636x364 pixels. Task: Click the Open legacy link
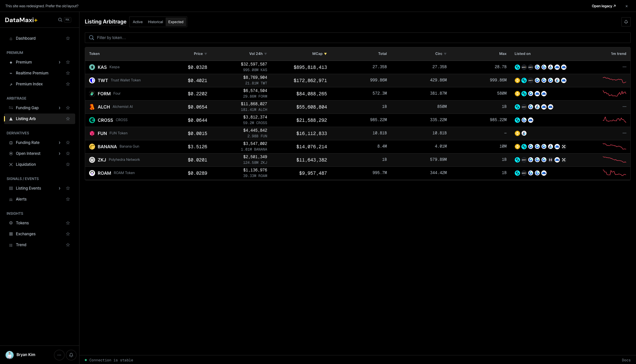[604, 6]
